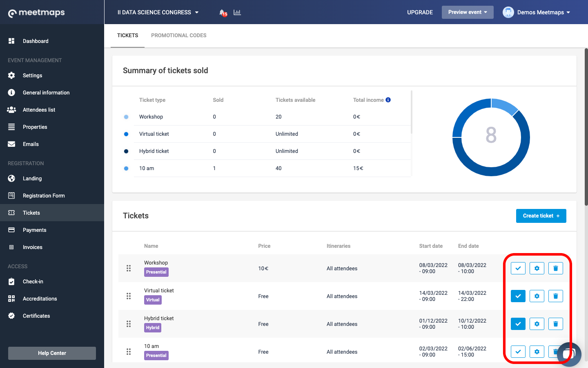Switch to the Promotional Codes tab
Viewport: 588px width, 368px height.
(178, 36)
